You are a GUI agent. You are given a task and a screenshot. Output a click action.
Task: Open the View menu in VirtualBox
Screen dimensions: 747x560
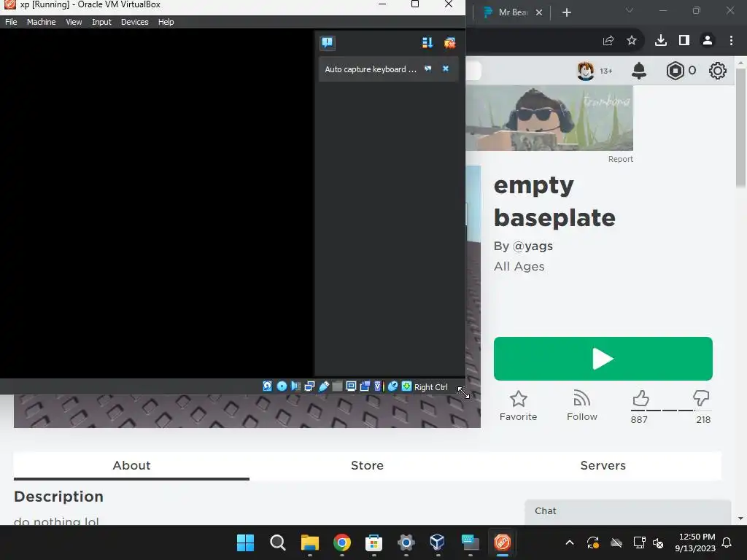click(74, 22)
